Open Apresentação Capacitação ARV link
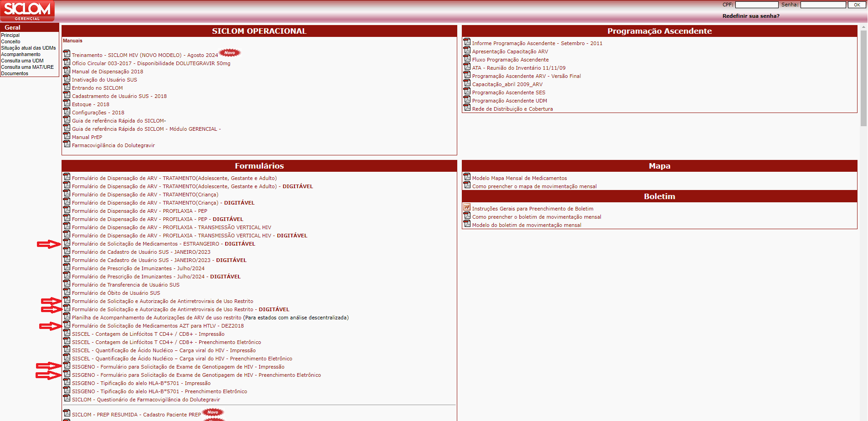 coord(510,51)
